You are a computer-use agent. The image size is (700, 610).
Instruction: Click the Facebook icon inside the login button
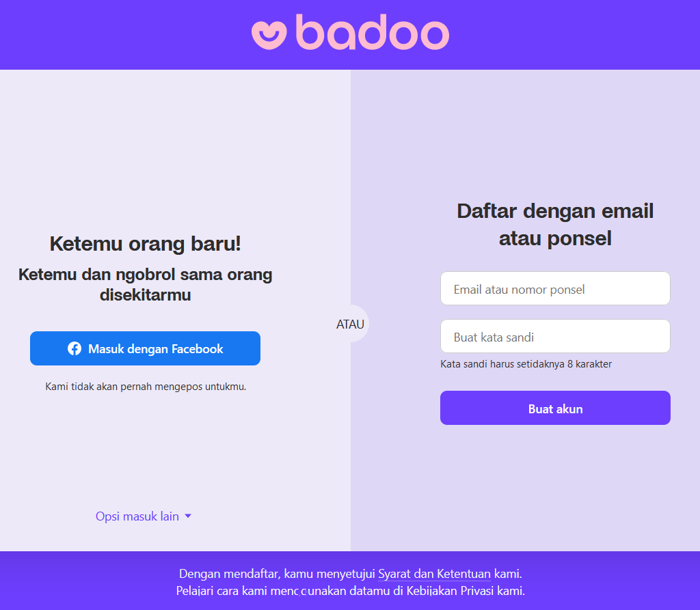coord(74,348)
